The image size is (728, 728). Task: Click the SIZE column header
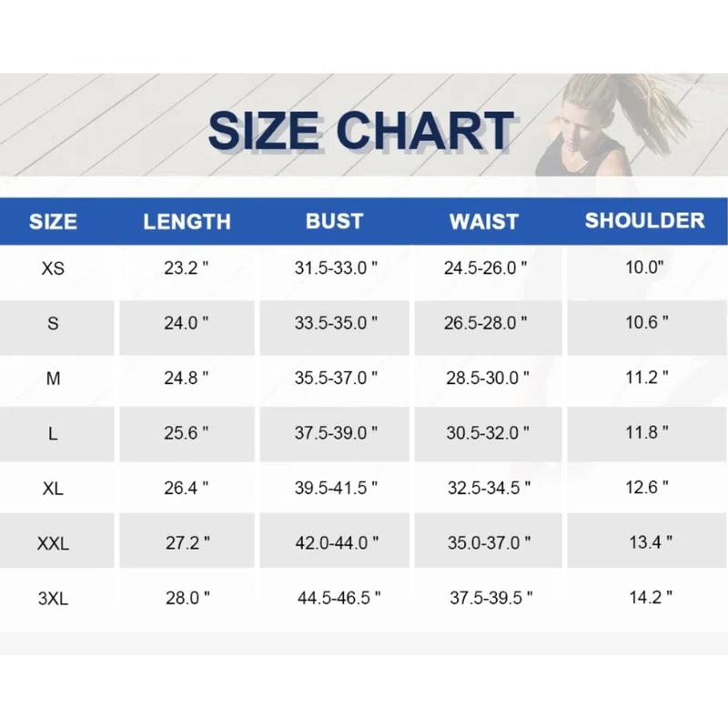pyautogui.click(x=53, y=222)
